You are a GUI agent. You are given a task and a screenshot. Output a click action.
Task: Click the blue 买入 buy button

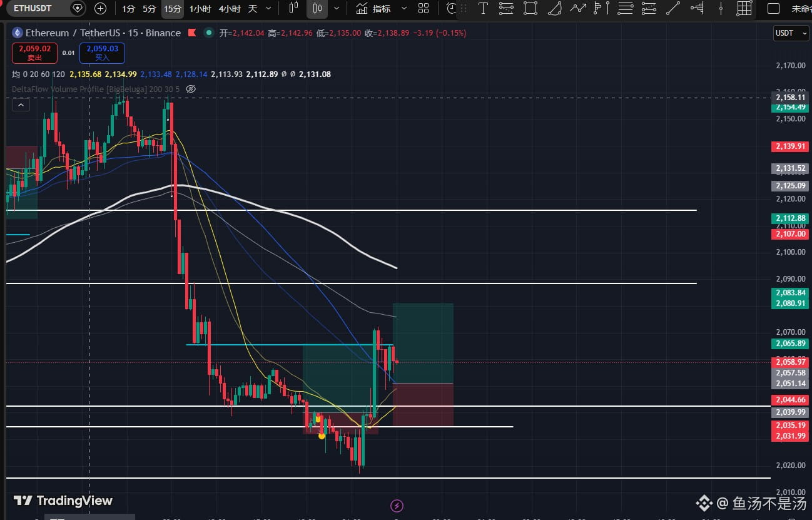[102, 53]
